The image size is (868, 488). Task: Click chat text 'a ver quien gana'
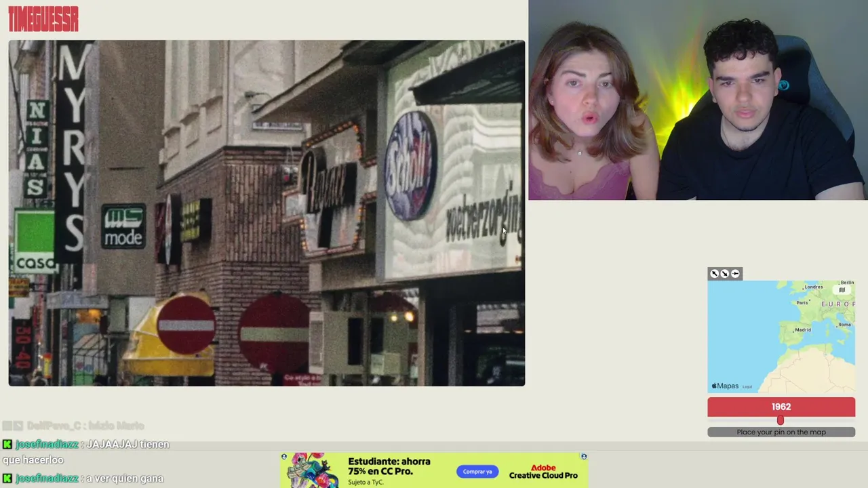(125, 478)
